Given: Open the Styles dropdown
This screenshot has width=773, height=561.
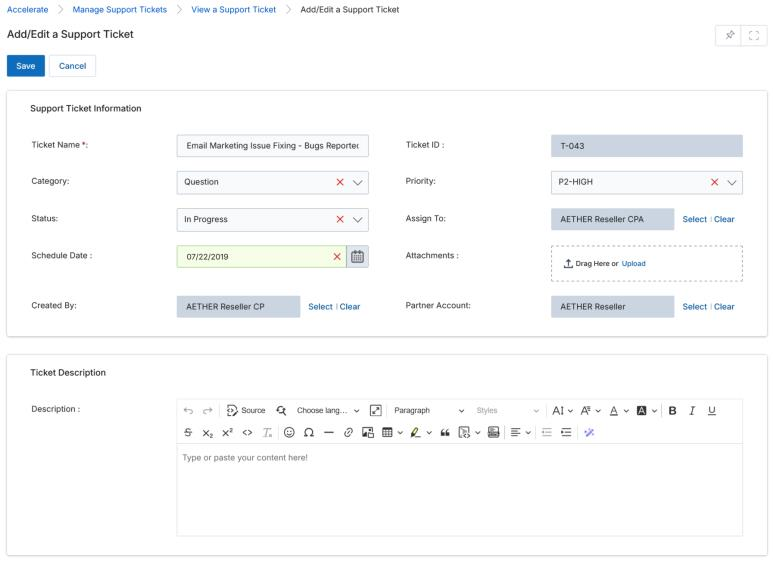Looking at the screenshot, I should (507, 411).
